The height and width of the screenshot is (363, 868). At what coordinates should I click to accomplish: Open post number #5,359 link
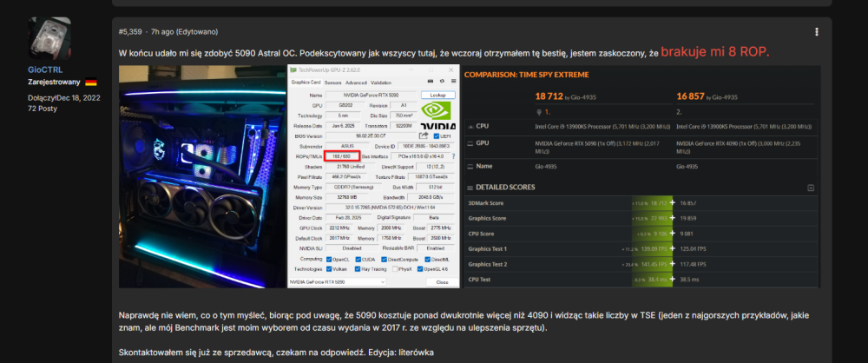pos(130,32)
